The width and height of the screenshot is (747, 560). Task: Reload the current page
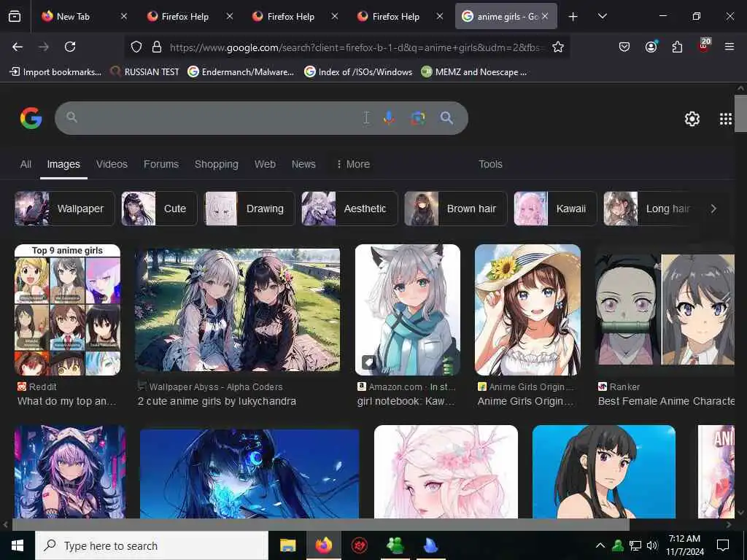[x=70, y=47]
